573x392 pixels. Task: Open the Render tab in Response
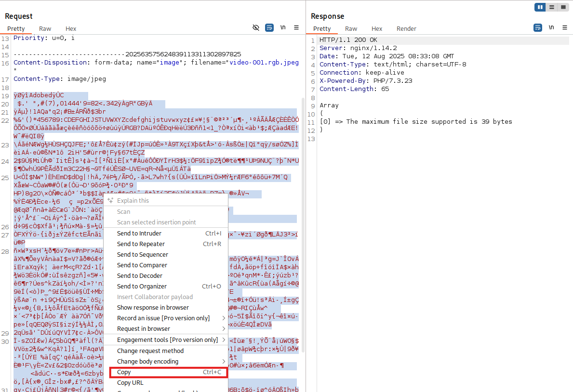pos(406,29)
